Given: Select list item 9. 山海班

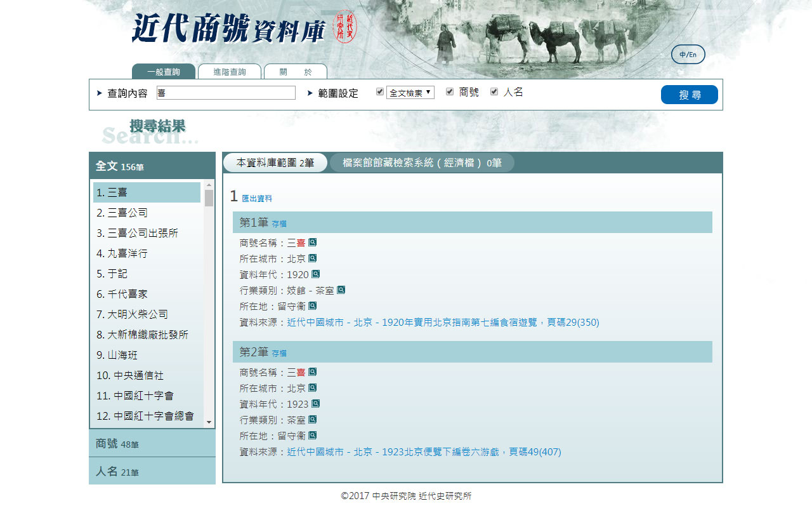Looking at the screenshot, I should click(147, 355).
